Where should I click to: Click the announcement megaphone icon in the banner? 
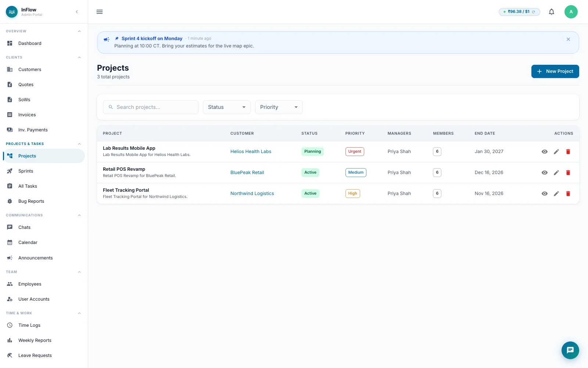click(x=107, y=39)
